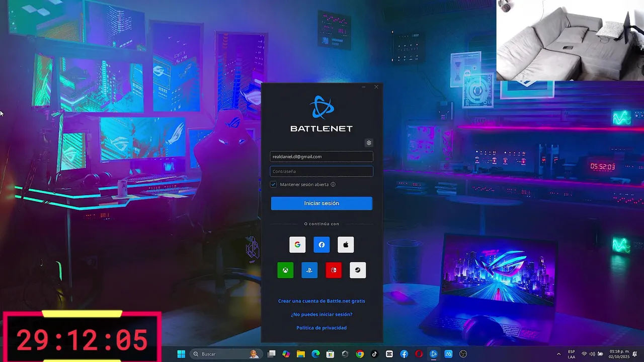
Task: Open notifications bell icon
Action: tap(635, 354)
